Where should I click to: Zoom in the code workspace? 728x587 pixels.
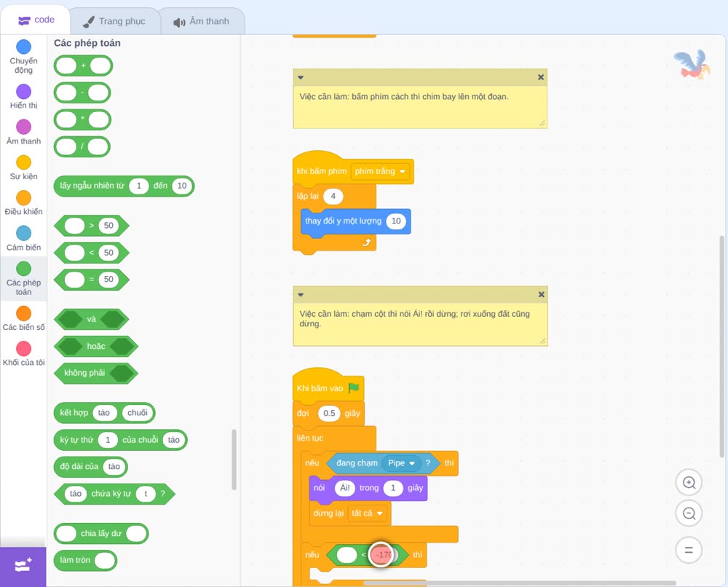689,483
